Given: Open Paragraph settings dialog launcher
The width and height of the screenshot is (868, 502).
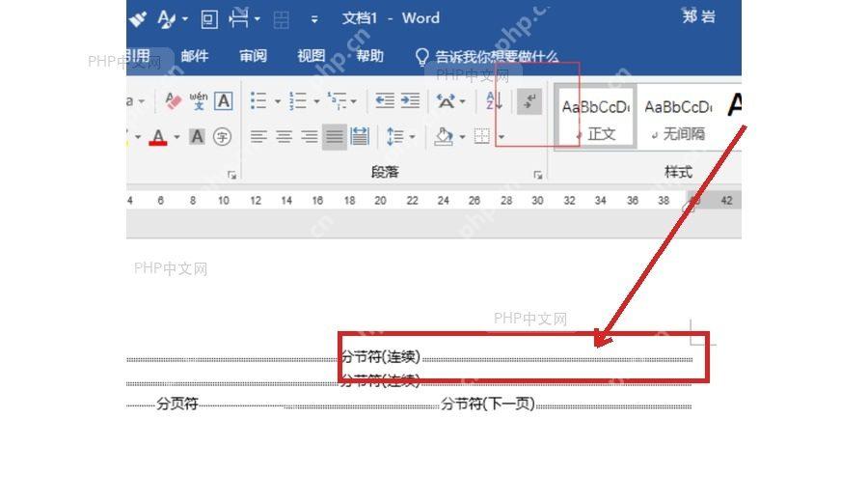Looking at the screenshot, I should pos(537,175).
